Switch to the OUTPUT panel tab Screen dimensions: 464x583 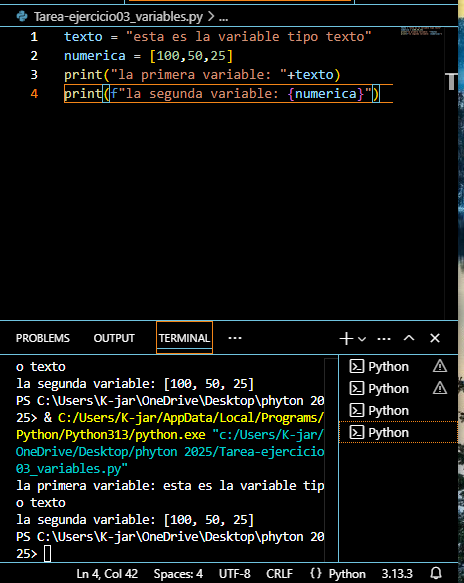coord(114,338)
